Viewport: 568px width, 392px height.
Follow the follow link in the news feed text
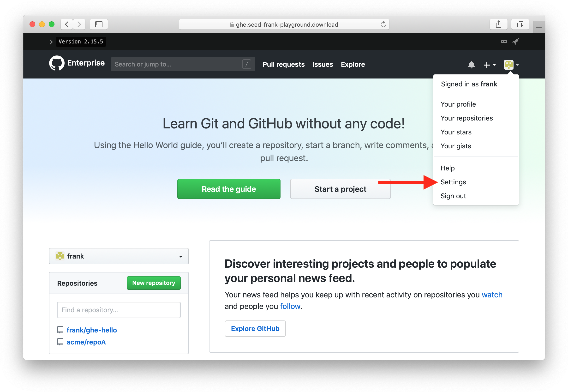coord(290,306)
